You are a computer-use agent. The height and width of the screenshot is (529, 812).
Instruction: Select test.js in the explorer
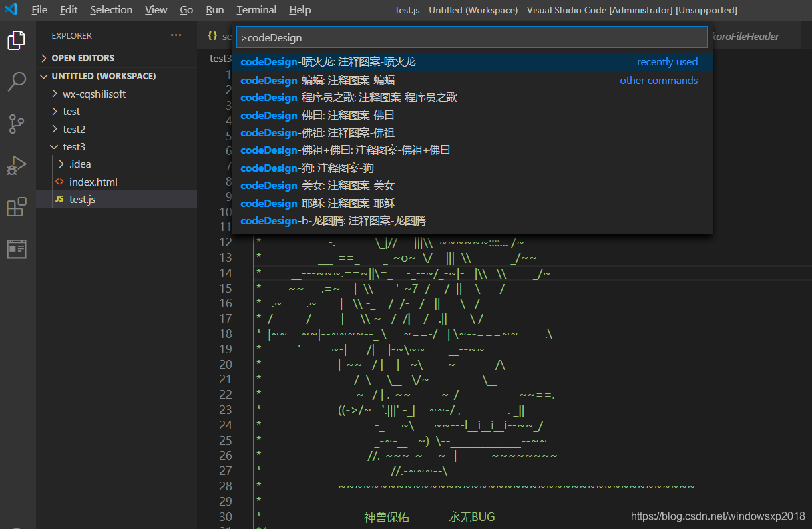[x=82, y=199]
